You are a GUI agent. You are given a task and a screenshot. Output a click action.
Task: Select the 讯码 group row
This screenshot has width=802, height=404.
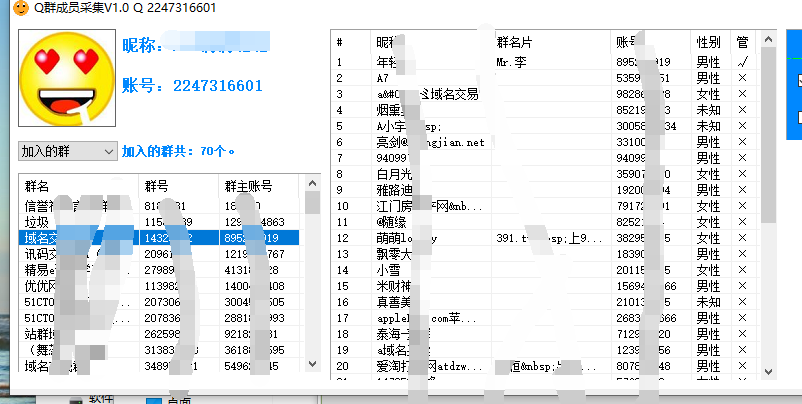[x=159, y=254]
